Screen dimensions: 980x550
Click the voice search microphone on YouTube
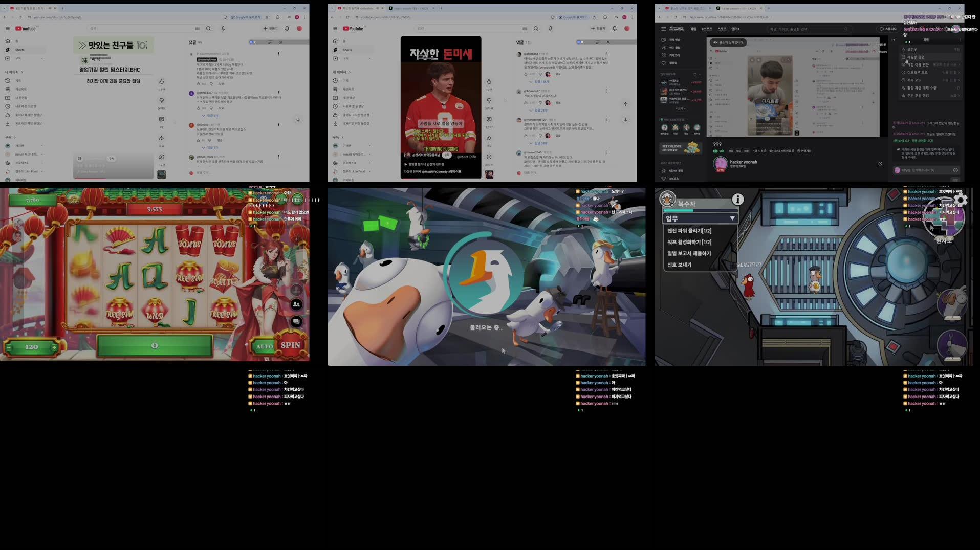[x=550, y=28]
